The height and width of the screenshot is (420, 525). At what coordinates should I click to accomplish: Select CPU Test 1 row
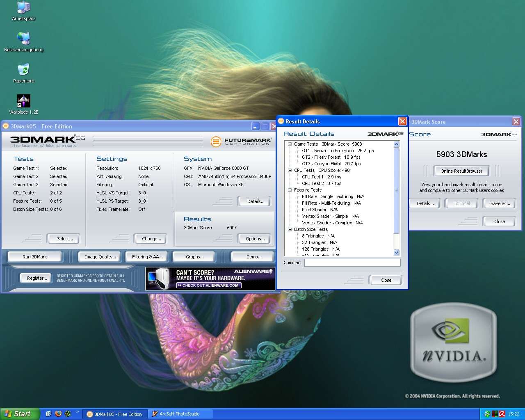(x=322, y=177)
